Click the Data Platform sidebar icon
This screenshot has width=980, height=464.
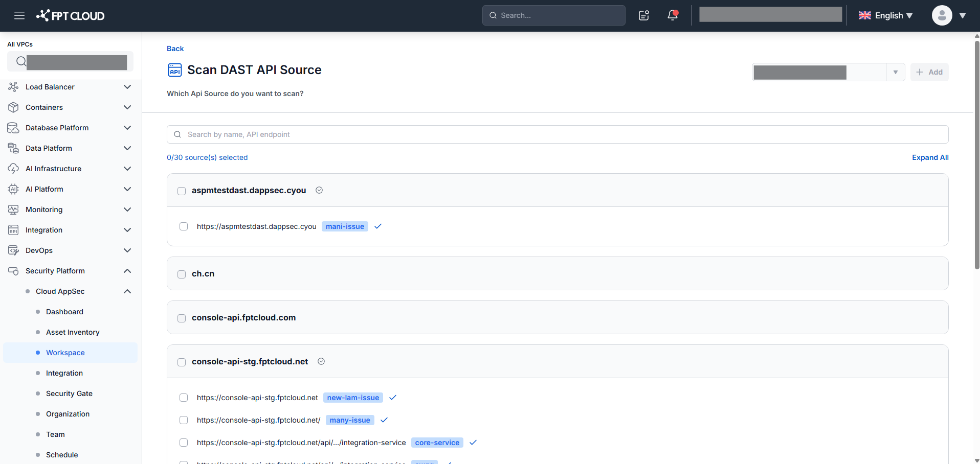[13, 148]
